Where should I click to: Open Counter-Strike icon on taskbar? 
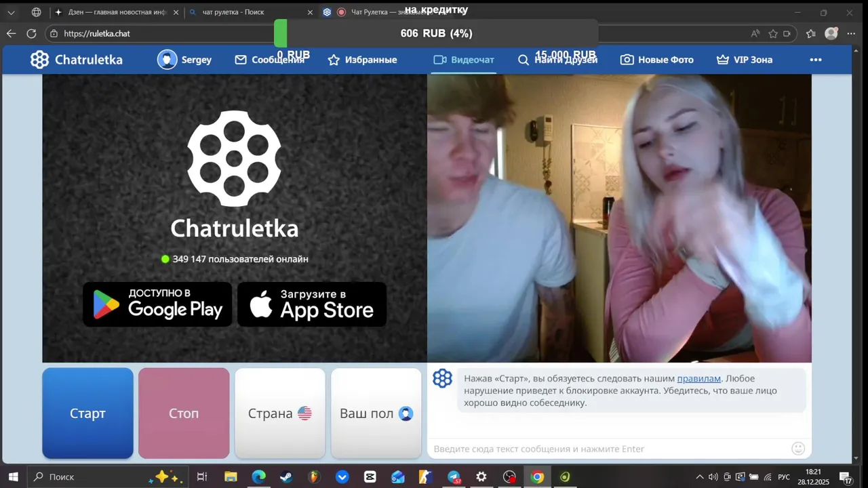[x=426, y=477]
